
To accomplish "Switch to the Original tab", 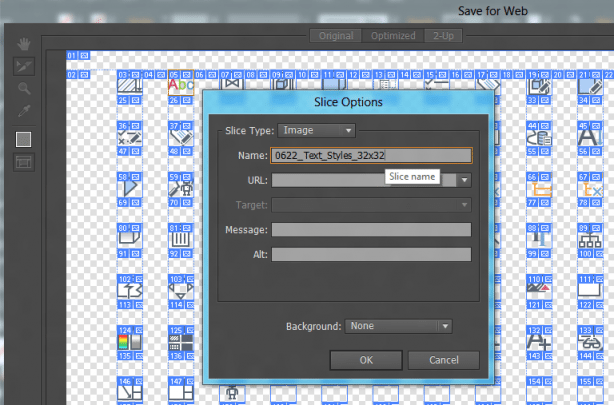I will pos(336,36).
